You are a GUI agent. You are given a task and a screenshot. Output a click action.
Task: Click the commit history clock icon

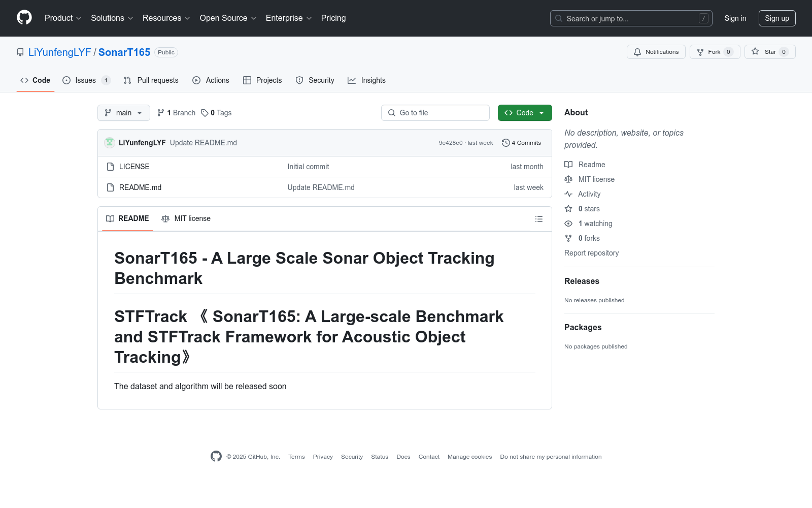coord(505,143)
